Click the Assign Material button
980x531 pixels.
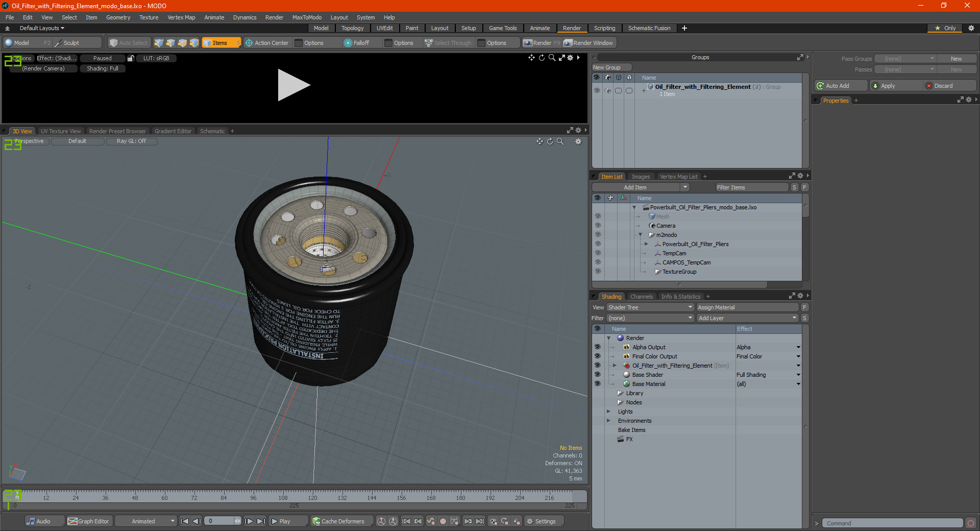point(747,307)
